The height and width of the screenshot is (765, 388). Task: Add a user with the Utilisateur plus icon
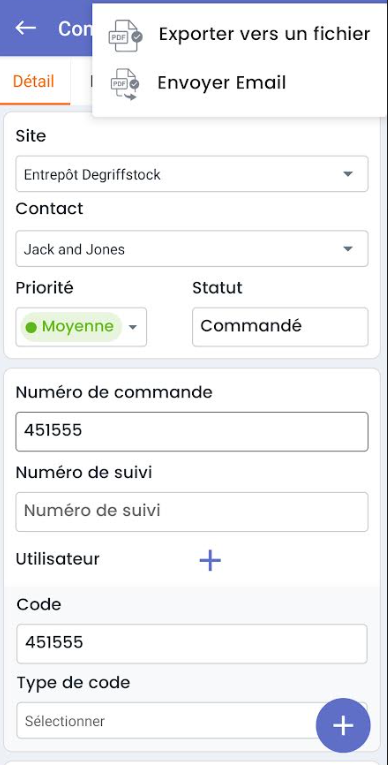[x=210, y=561]
